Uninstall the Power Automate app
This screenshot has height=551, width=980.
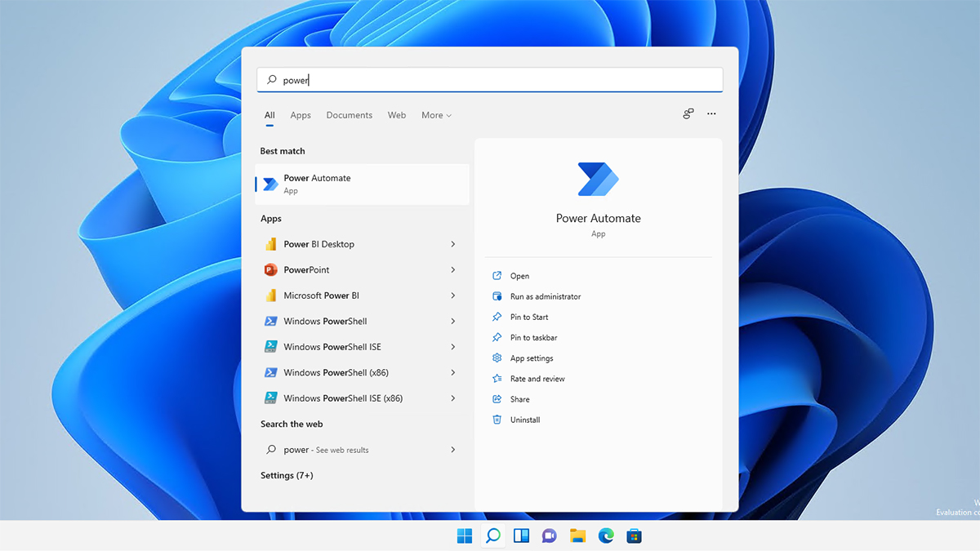click(527, 419)
